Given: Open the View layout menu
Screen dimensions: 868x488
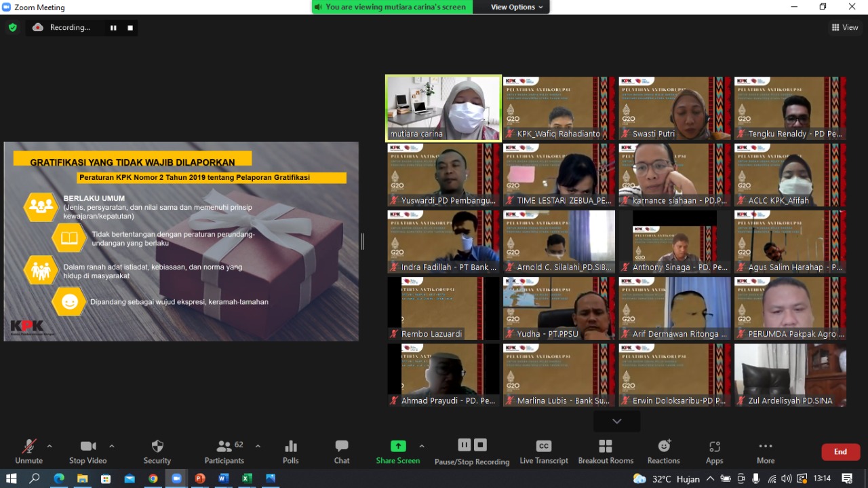Looking at the screenshot, I should (845, 28).
